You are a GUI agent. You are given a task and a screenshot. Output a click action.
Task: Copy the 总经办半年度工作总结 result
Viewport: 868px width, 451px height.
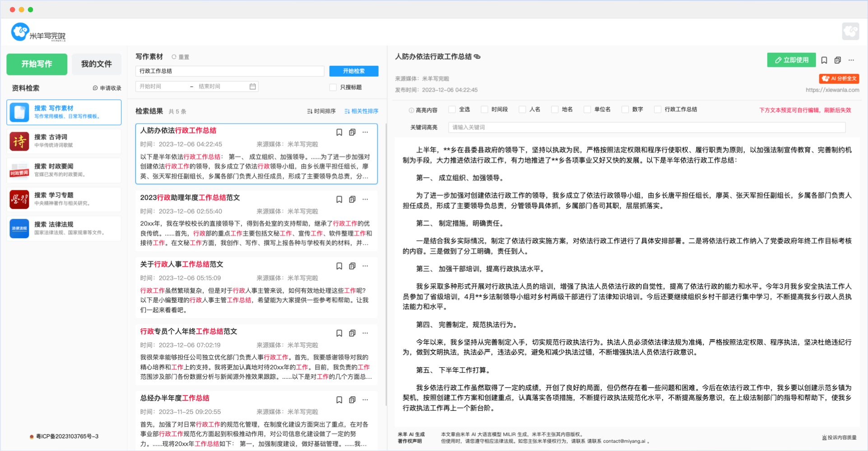pos(352,400)
